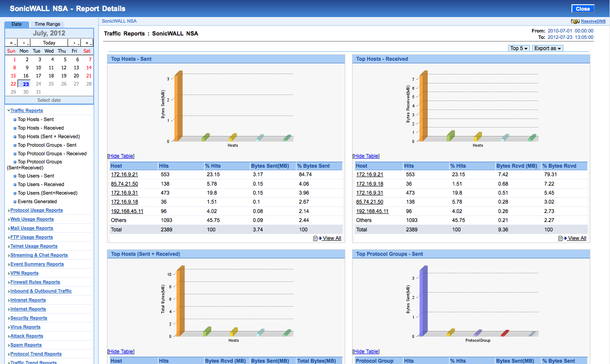610x364 pixels.
Task: Jump to next year with double-right arrow
Action: (x=88, y=43)
